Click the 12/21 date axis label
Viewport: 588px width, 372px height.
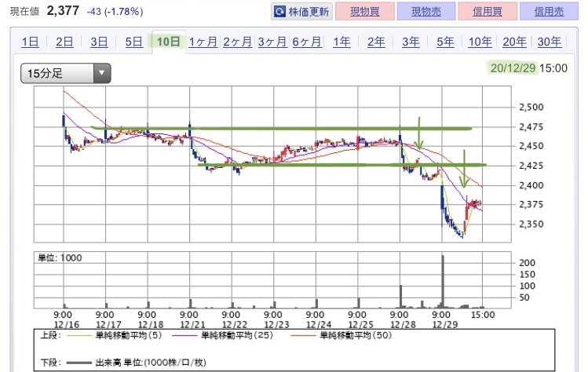coord(193,324)
